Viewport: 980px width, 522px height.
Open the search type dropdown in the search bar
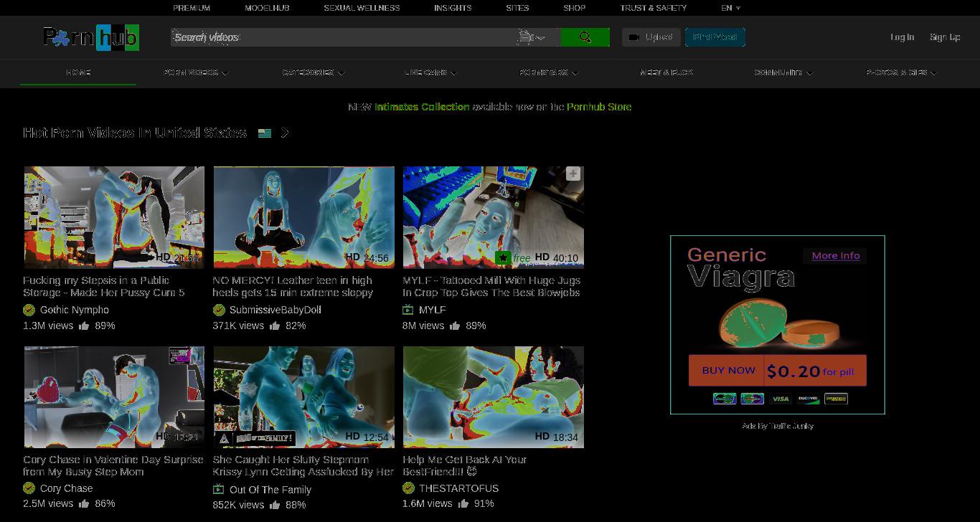coord(531,37)
